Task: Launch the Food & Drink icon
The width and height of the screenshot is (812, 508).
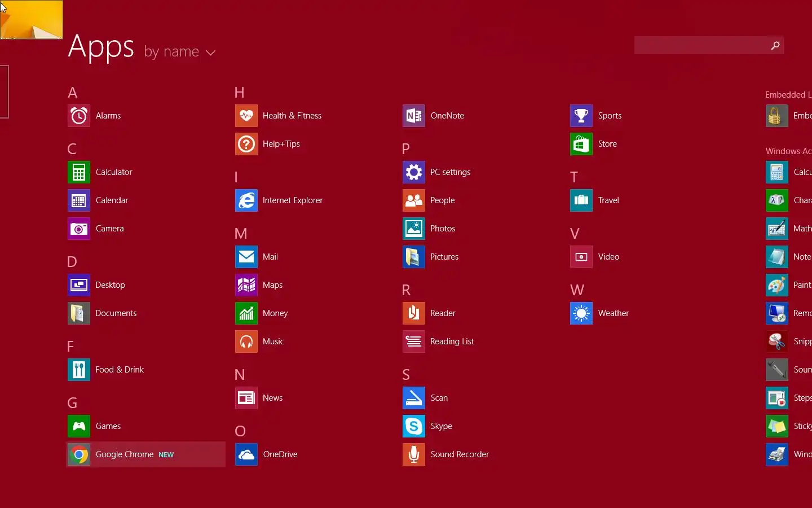Action: pos(79,370)
